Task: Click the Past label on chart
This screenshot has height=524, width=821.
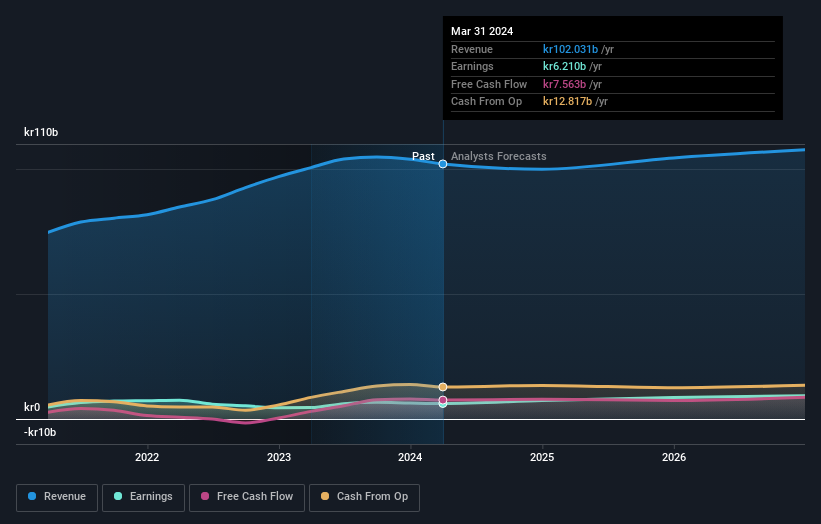Action: (423, 156)
